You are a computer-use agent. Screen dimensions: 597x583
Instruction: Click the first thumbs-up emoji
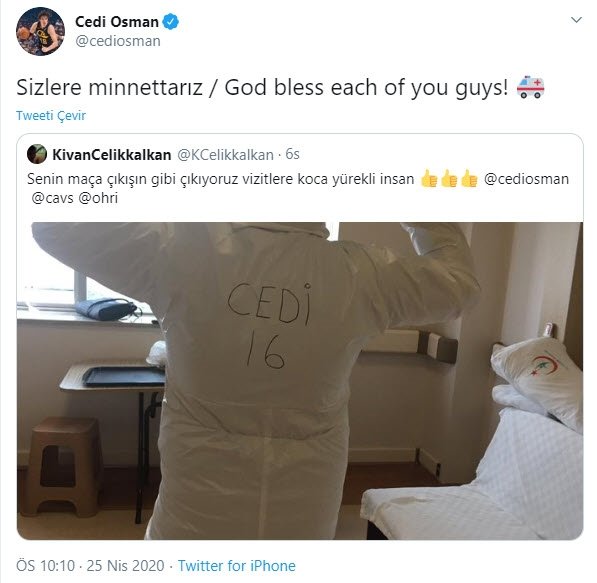coord(429,179)
